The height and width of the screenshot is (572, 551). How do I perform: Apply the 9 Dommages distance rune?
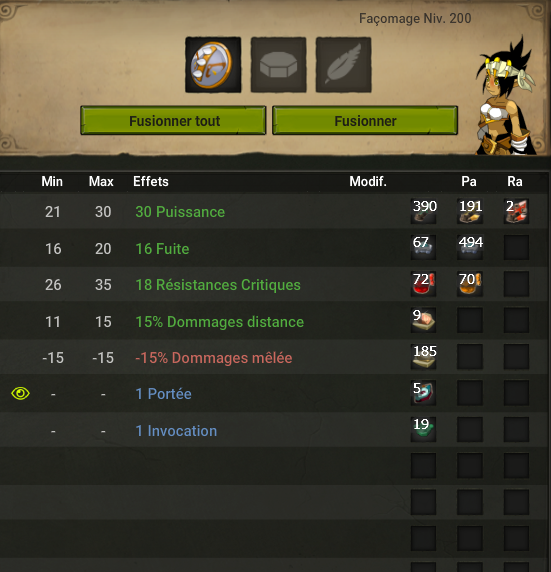[x=423, y=320]
